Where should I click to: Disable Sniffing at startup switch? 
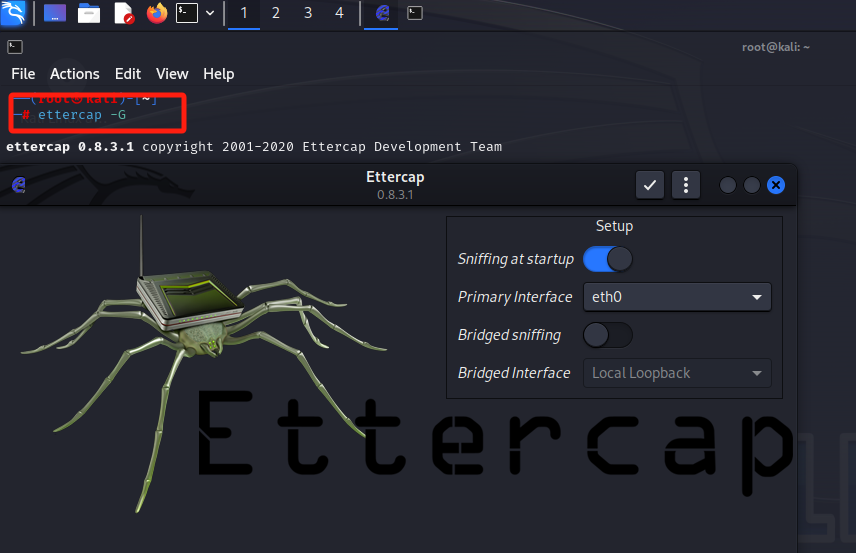pos(608,259)
